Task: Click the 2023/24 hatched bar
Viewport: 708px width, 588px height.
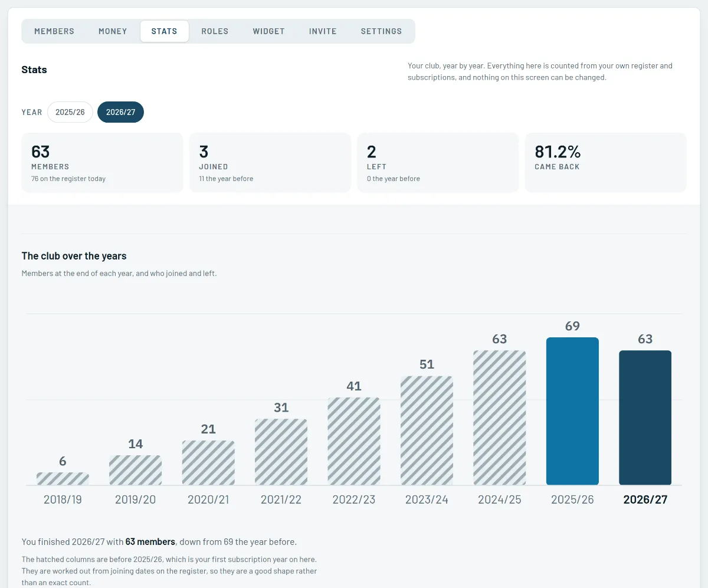Action: [x=427, y=431]
